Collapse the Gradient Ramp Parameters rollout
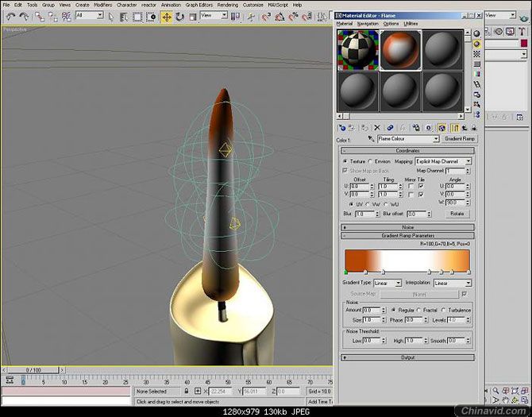The image size is (532, 417). tap(407, 235)
